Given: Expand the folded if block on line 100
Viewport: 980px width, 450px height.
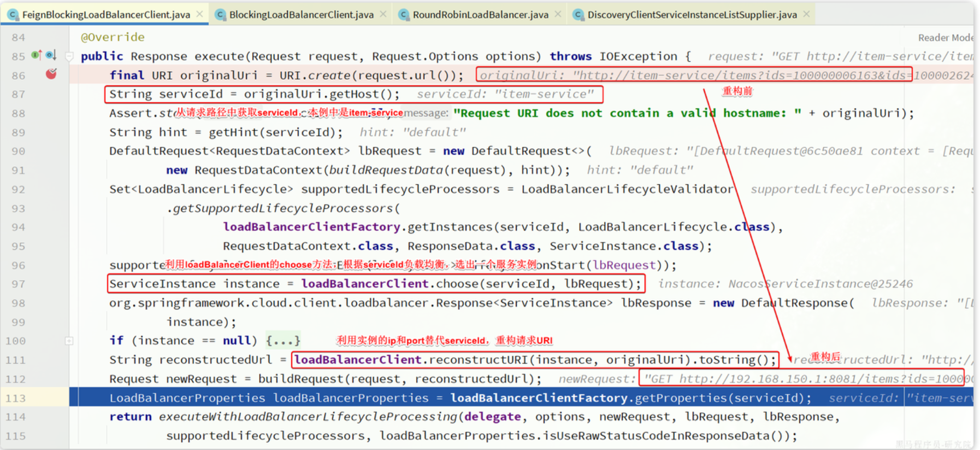Looking at the screenshot, I should (x=69, y=341).
